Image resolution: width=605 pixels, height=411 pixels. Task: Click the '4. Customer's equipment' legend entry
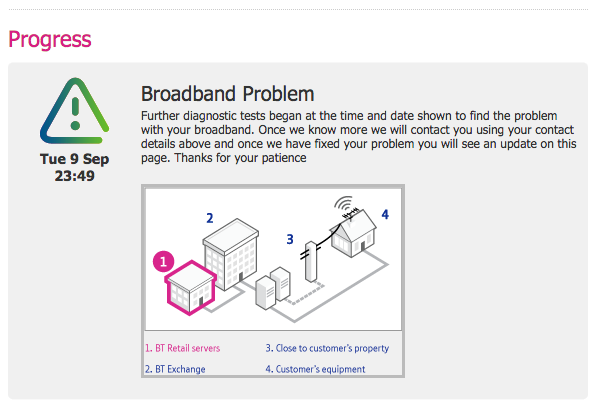[x=315, y=369]
